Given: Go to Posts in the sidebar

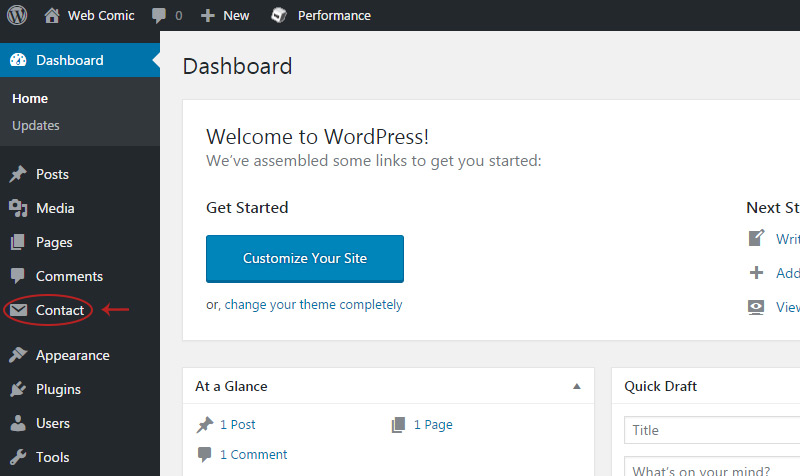Looking at the screenshot, I should (x=52, y=174).
